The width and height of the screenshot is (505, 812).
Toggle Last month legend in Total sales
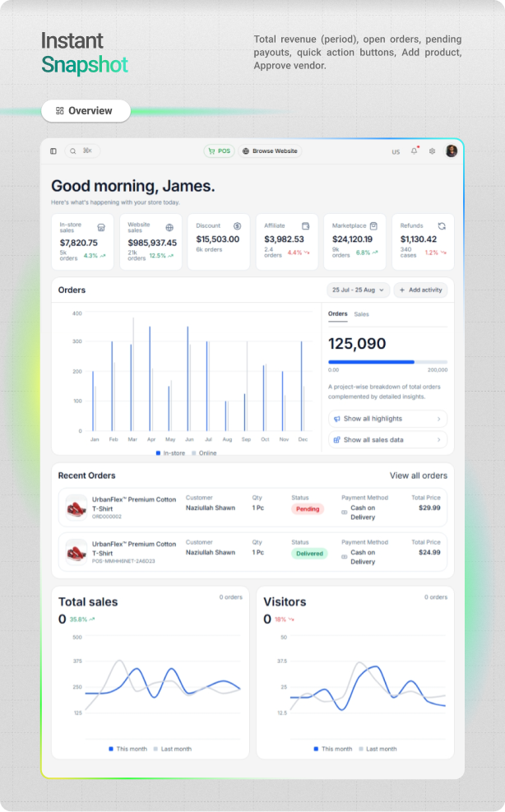coord(173,749)
